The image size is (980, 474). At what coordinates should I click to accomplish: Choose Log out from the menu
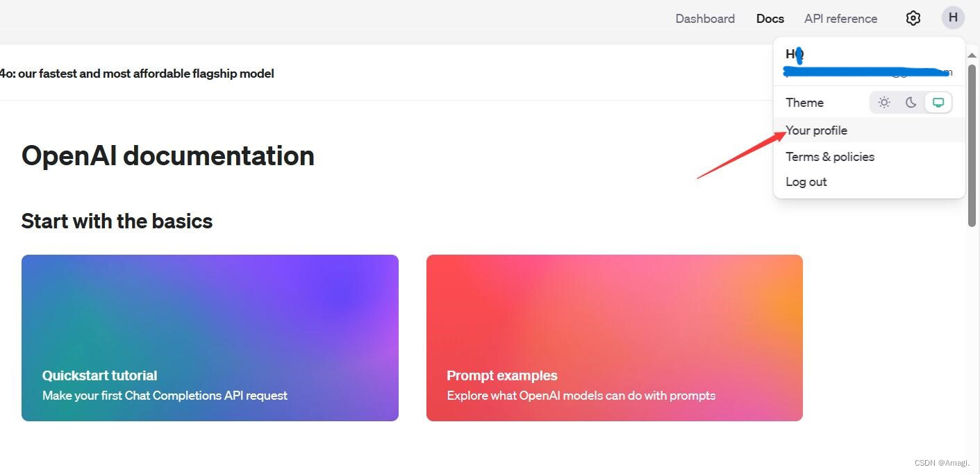click(x=869, y=182)
